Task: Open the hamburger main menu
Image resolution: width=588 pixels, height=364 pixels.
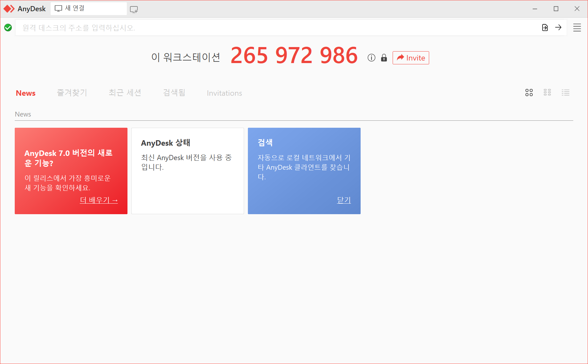Action: 577,28
